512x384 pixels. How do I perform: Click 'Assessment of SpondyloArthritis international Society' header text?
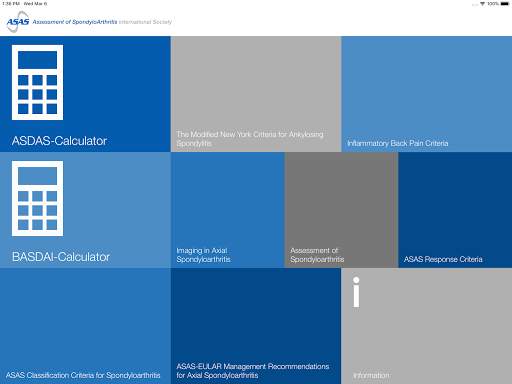pos(102,22)
